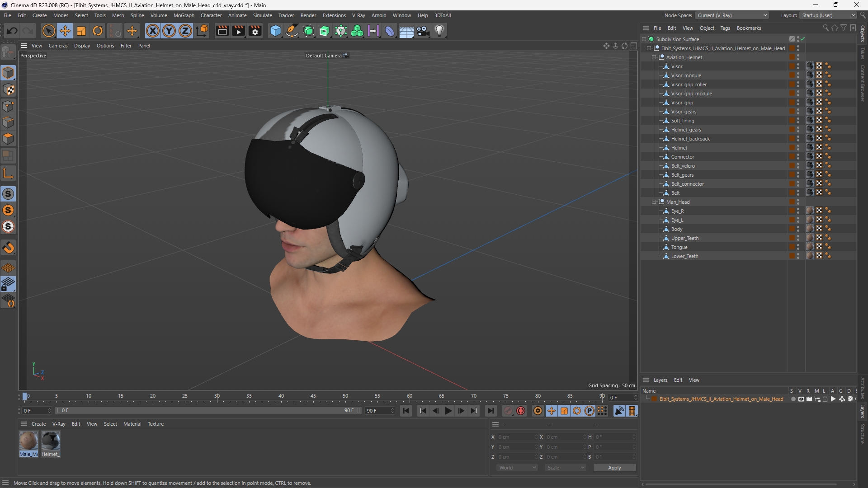Click the Autokeying icon in timeline
The image size is (868, 488).
[521, 411]
